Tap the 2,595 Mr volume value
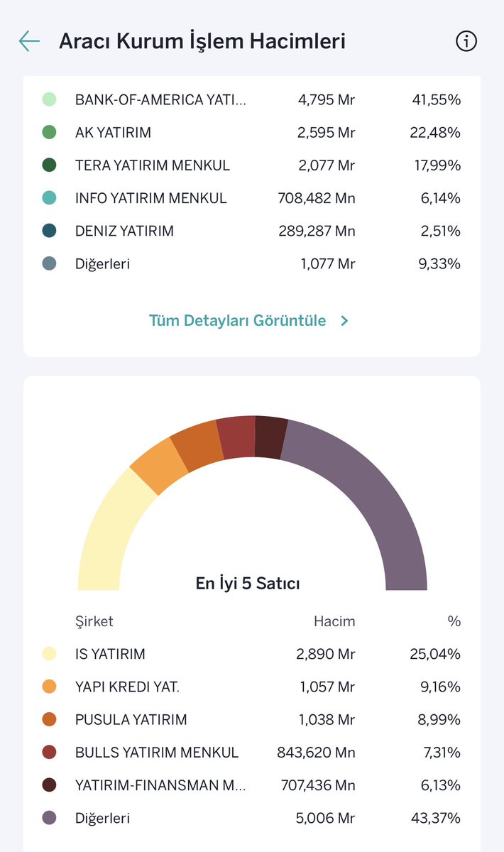The image size is (504, 852). coord(327,133)
